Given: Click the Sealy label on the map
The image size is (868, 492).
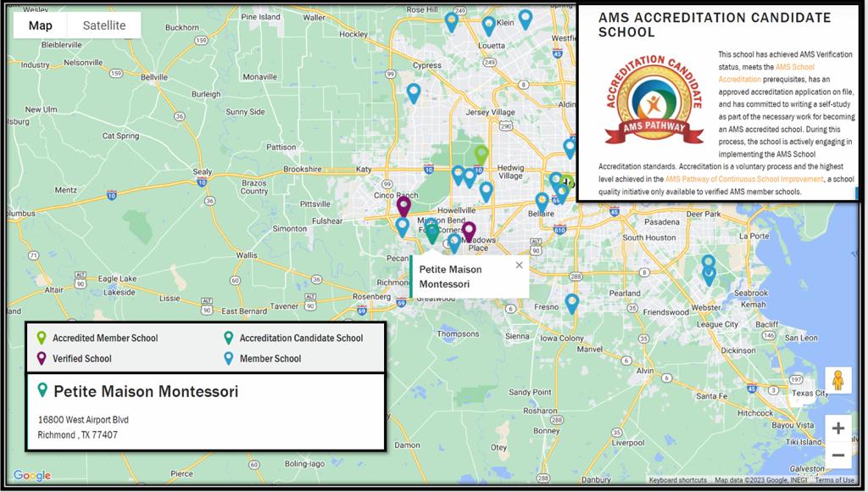Looking at the screenshot, I should [202, 171].
